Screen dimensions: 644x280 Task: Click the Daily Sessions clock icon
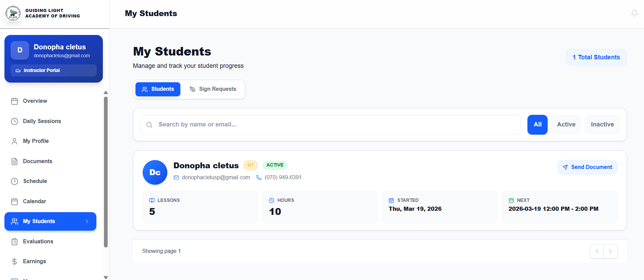[14, 121]
